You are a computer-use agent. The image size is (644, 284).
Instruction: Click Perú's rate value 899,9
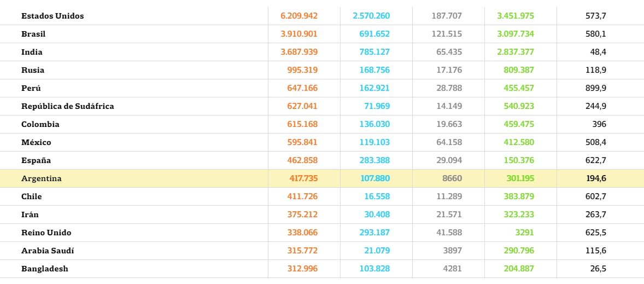pos(596,88)
